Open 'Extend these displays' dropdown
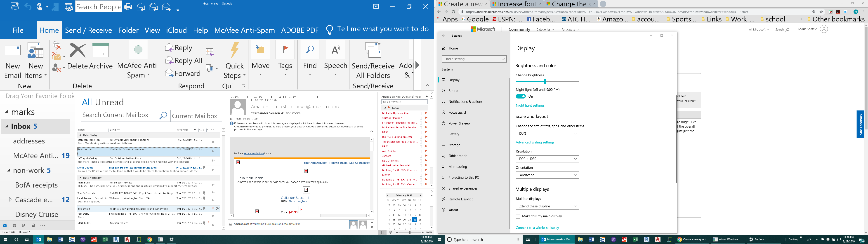868x244 pixels. coord(547,206)
